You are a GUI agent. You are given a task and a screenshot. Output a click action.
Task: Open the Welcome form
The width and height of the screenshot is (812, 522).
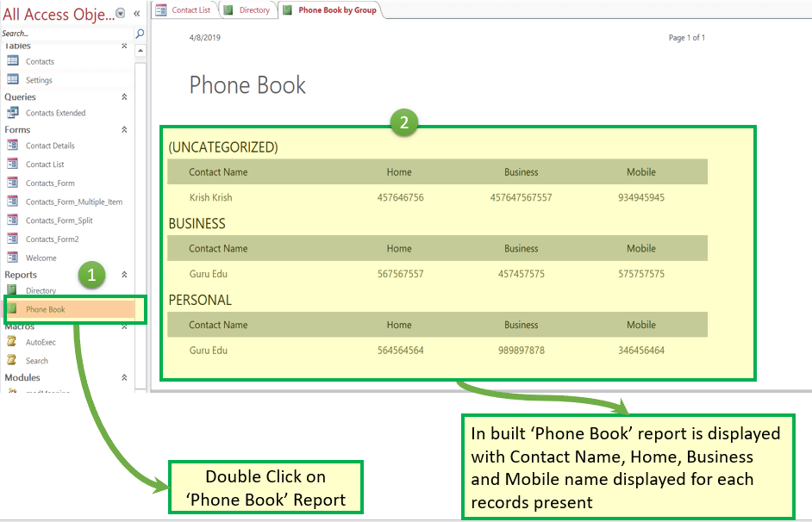coord(41,258)
